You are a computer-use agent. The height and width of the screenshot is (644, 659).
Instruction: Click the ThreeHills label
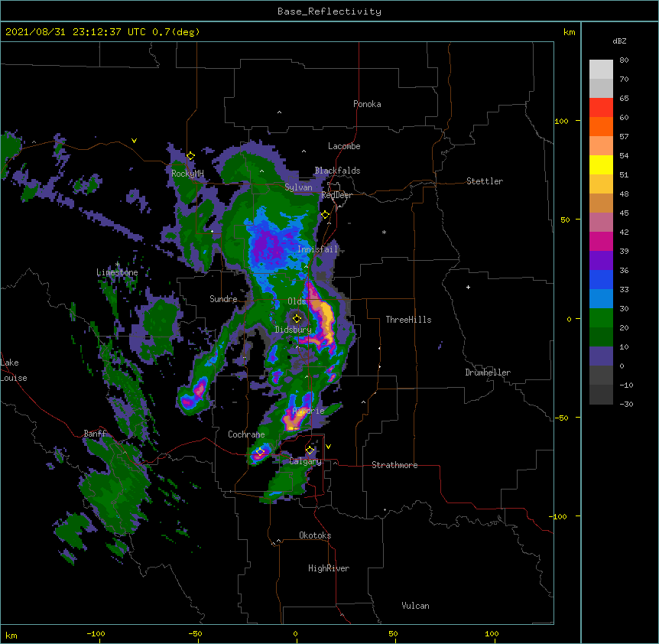point(408,320)
